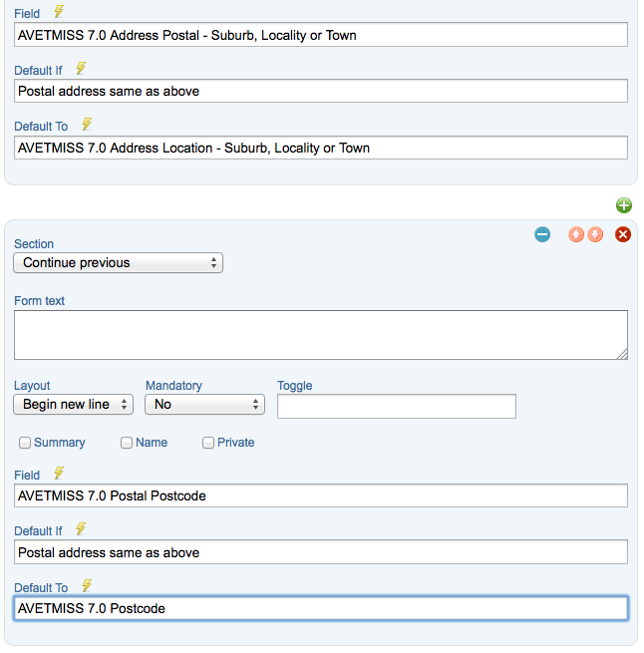Click the lightning icon beside the Postal Postcode Field label
The height and width of the screenshot is (653, 644).
(59, 474)
